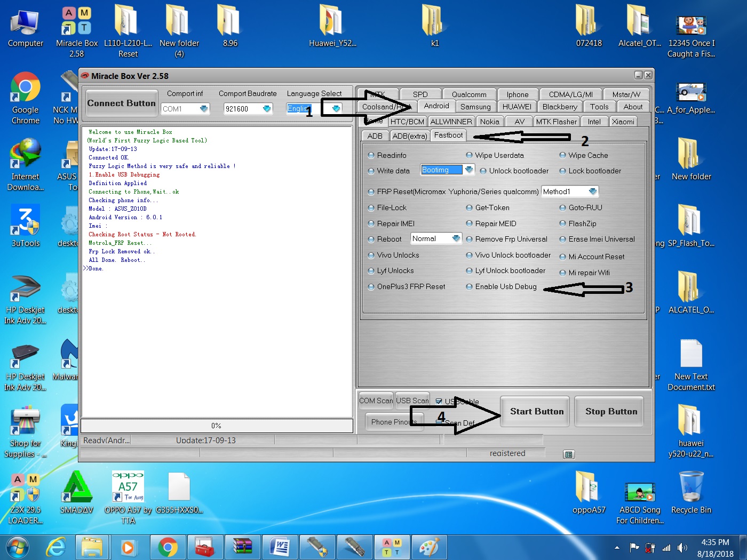
Task: Open the Qualcomm tab
Action: coord(469,94)
